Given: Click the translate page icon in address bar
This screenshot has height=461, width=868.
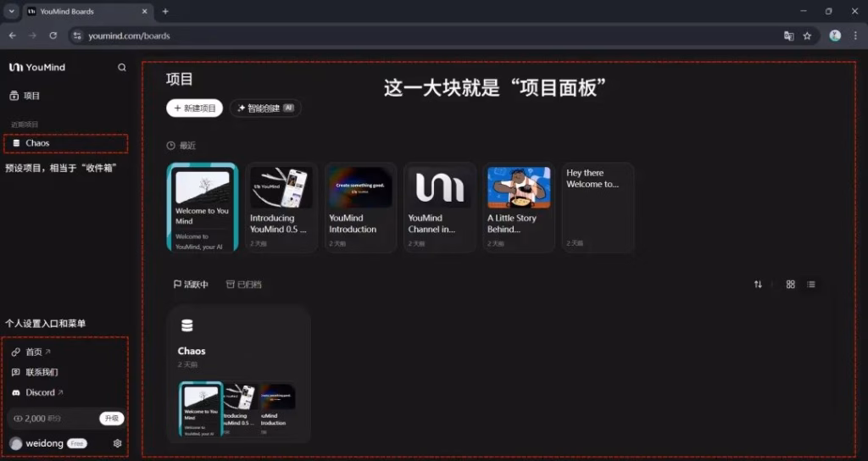Looking at the screenshot, I should 788,36.
